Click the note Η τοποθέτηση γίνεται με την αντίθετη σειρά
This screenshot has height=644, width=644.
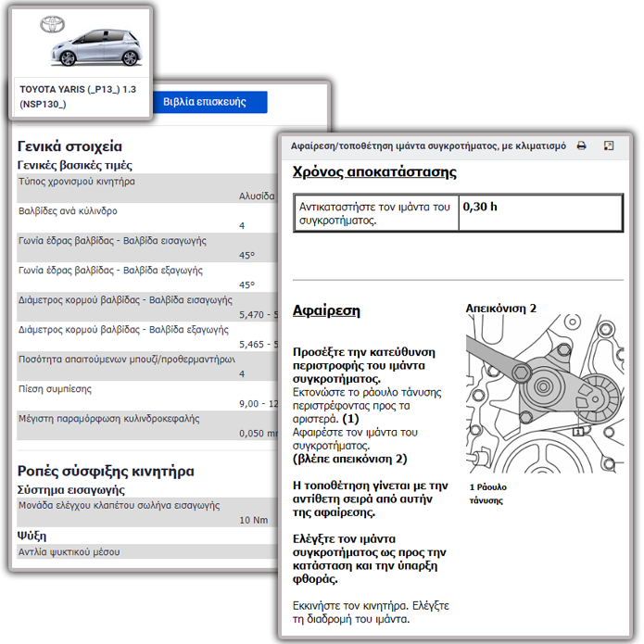[370, 499]
